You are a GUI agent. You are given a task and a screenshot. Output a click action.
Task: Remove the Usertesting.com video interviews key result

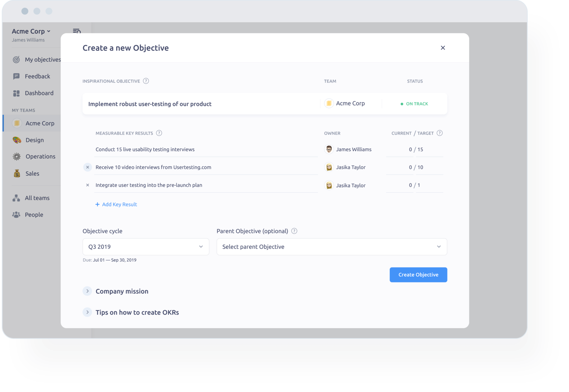pyautogui.click(x=87, y=167)
